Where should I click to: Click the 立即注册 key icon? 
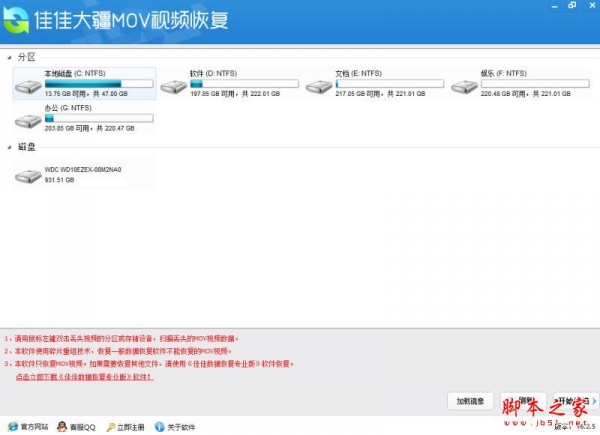(x=111, y=427)
